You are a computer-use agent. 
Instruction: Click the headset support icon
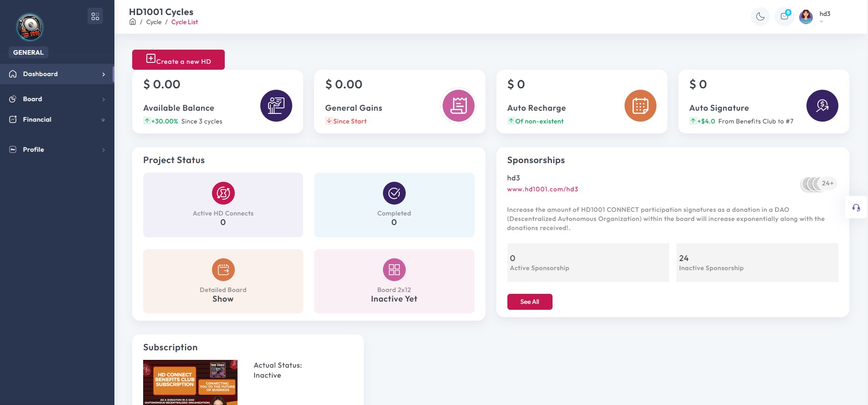point(856,208)
